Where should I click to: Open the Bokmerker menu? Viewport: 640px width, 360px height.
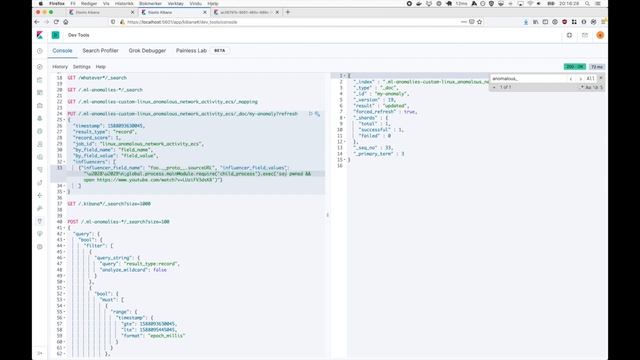pos(150,3)
